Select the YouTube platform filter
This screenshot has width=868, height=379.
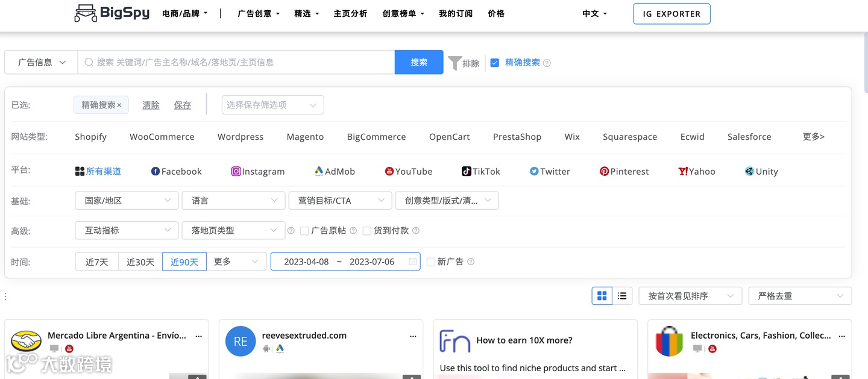[409, 171]
